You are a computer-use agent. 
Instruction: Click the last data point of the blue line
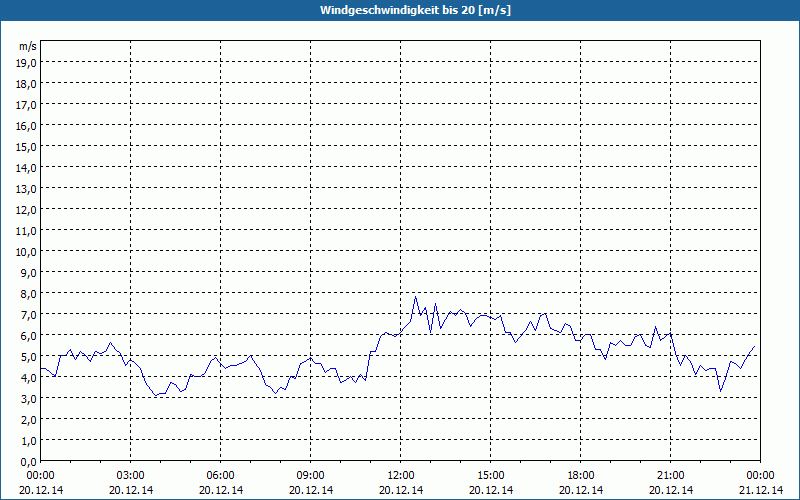click(x=754, y=346)
